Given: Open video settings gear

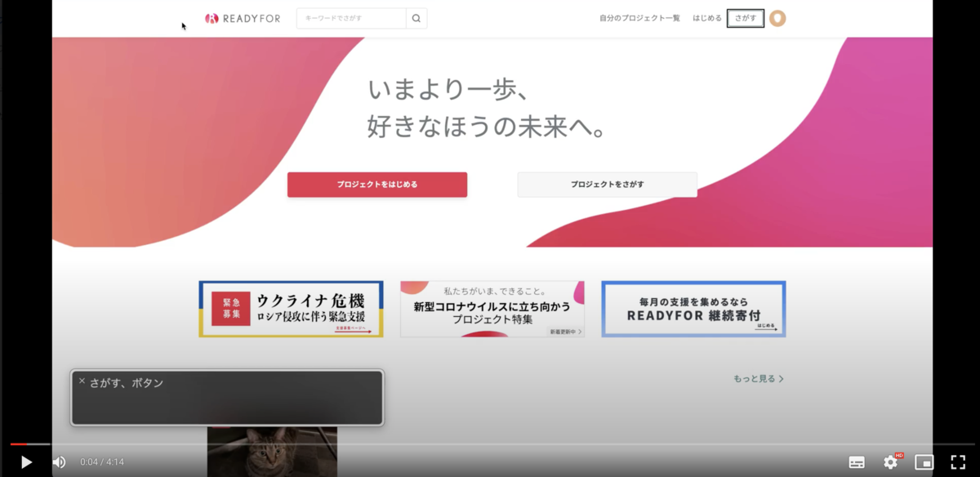Looking at the screenshot, I should point(891,462).
